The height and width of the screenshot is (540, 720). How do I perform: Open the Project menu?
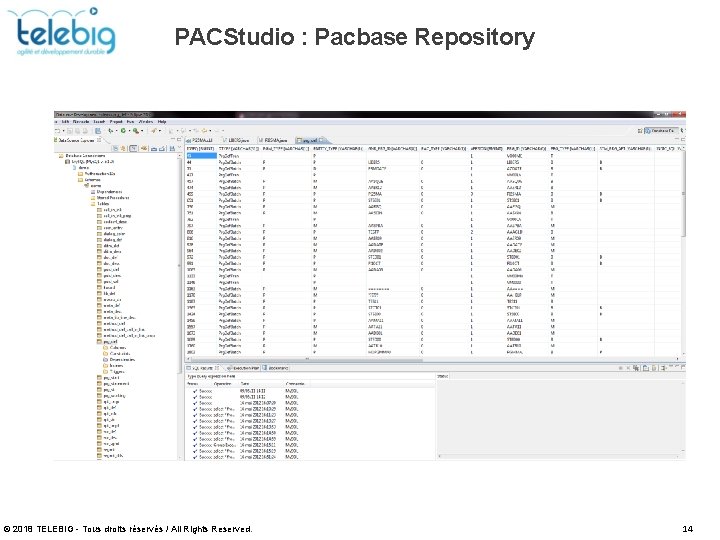pos(116,122)
